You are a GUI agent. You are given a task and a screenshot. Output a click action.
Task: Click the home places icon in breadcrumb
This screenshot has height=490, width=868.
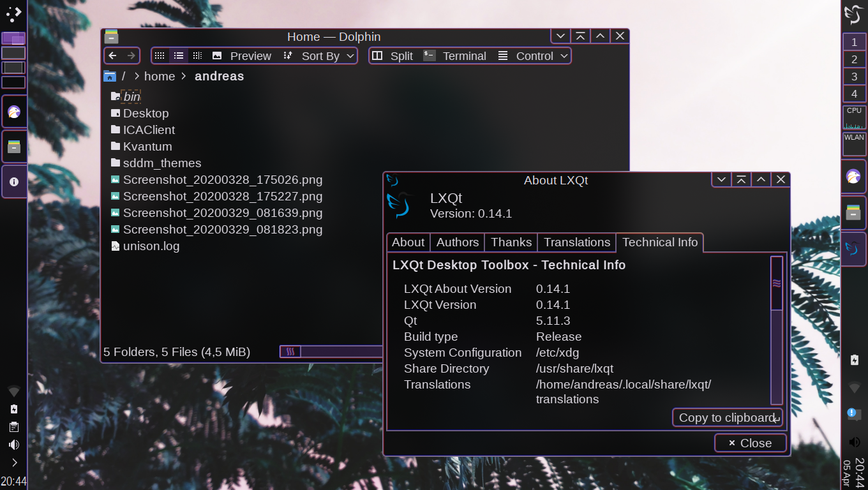(110, 76)
